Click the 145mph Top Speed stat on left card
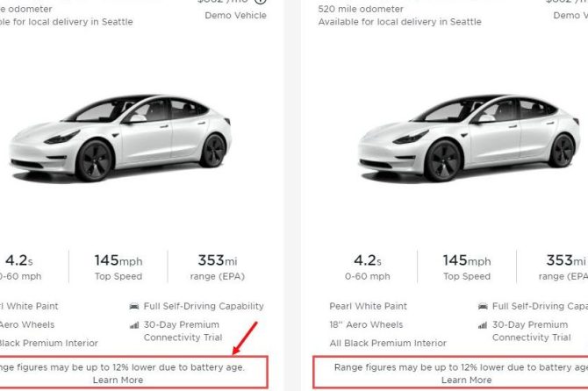 click(x=118, y=267)
